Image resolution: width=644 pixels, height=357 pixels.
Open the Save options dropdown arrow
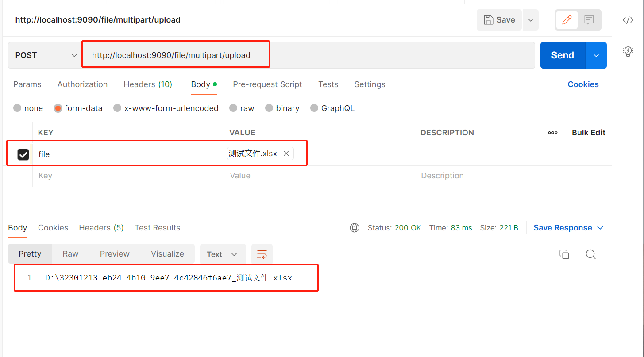click(531, 20)
